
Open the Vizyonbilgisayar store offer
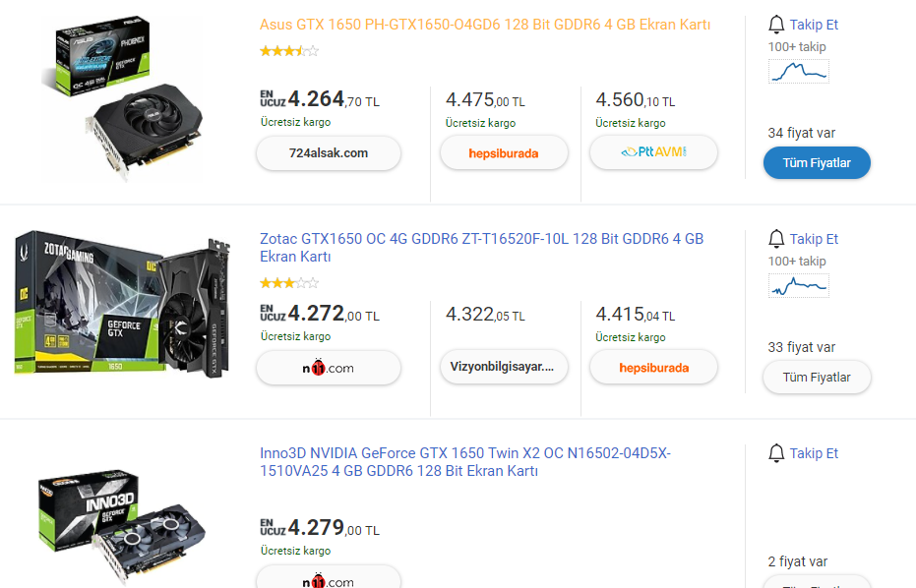pos(503,368)
